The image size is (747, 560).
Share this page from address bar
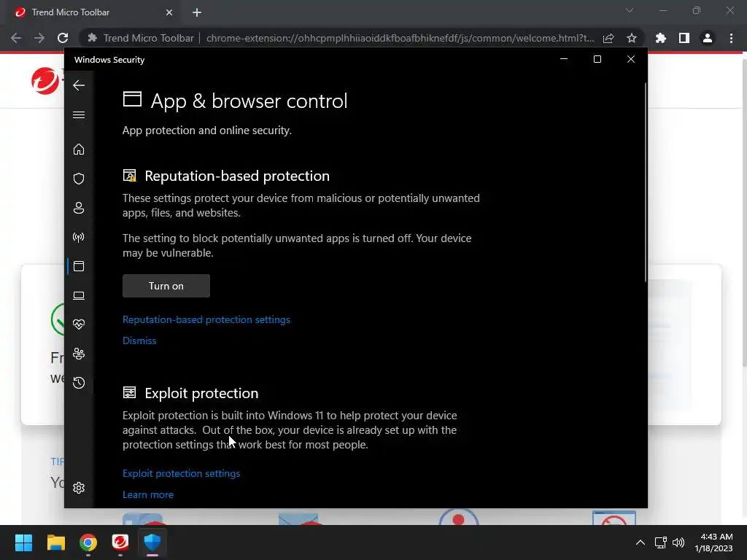tap(608, 38)
